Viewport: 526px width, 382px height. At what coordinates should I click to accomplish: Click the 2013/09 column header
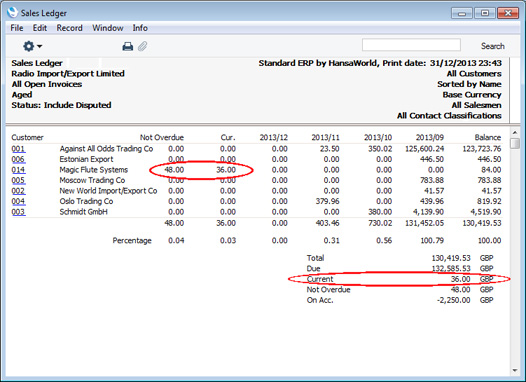point(430,138)
